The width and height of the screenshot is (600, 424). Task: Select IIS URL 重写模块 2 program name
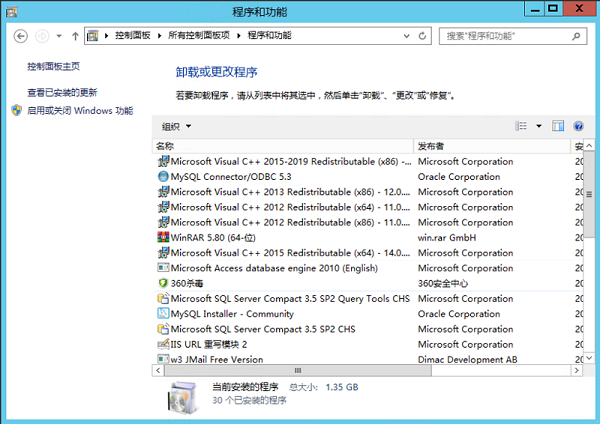coord(209,344)
